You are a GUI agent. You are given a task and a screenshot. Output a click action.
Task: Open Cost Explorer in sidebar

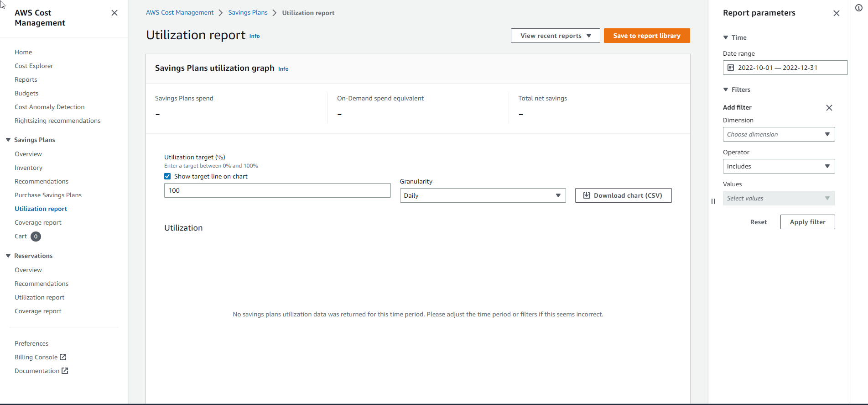[x=34, y=66]
